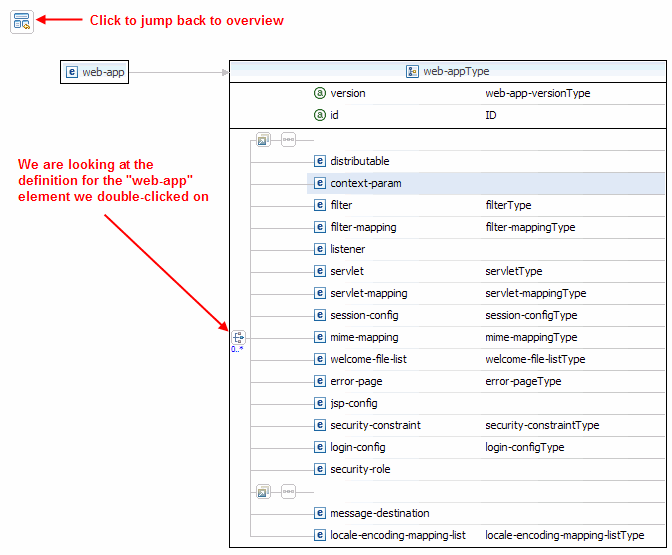672x555 pixels.
Task: Select the welcome-file-listType type cell
Action: (535, 359)
